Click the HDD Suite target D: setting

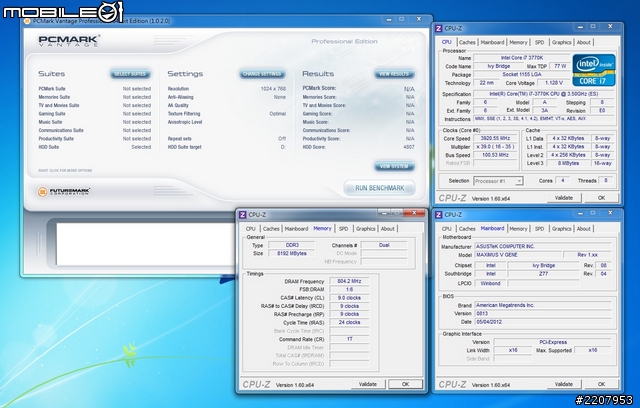227,147
